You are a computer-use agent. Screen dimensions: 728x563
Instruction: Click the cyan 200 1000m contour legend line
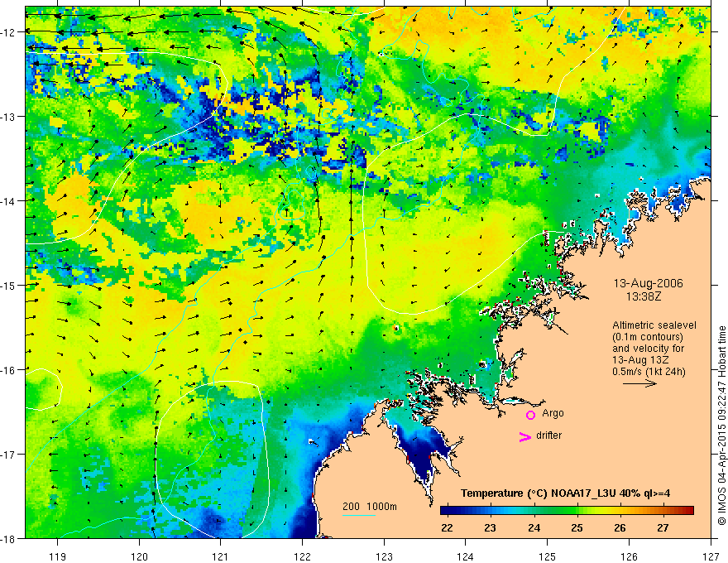pos(359,515)
